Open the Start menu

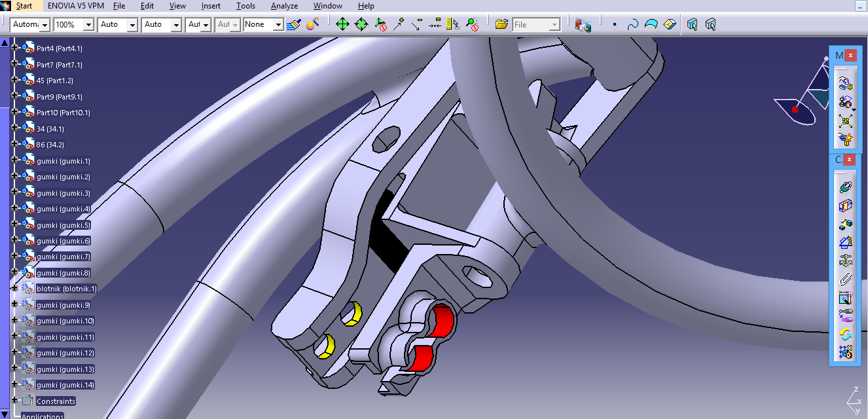pos(24,6)
